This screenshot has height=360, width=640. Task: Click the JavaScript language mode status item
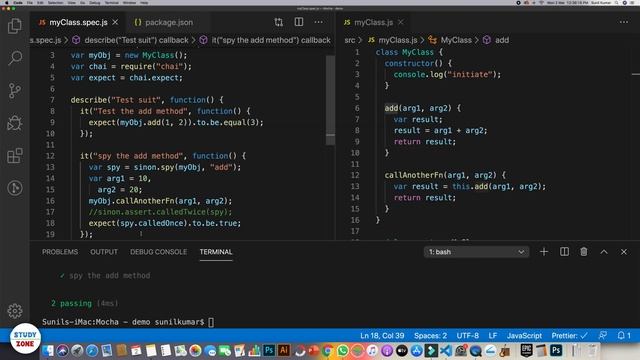tap(524, 336)
